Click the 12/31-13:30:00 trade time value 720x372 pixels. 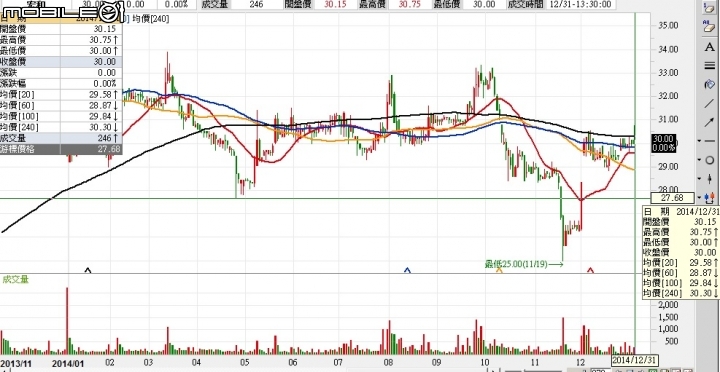point(580,4)
